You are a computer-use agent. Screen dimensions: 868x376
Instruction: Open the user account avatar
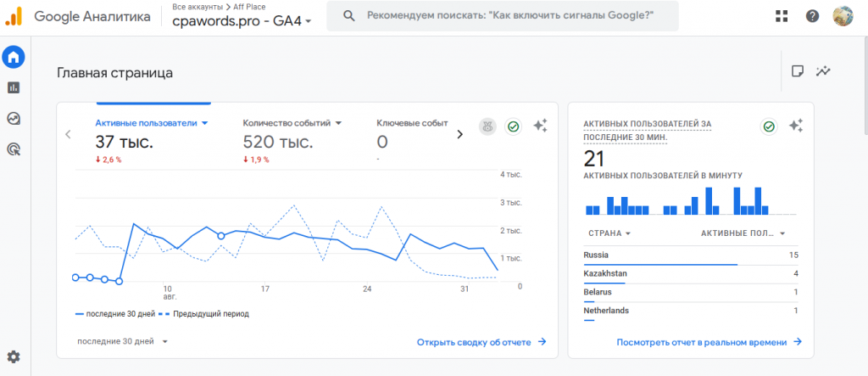[843, 16]
